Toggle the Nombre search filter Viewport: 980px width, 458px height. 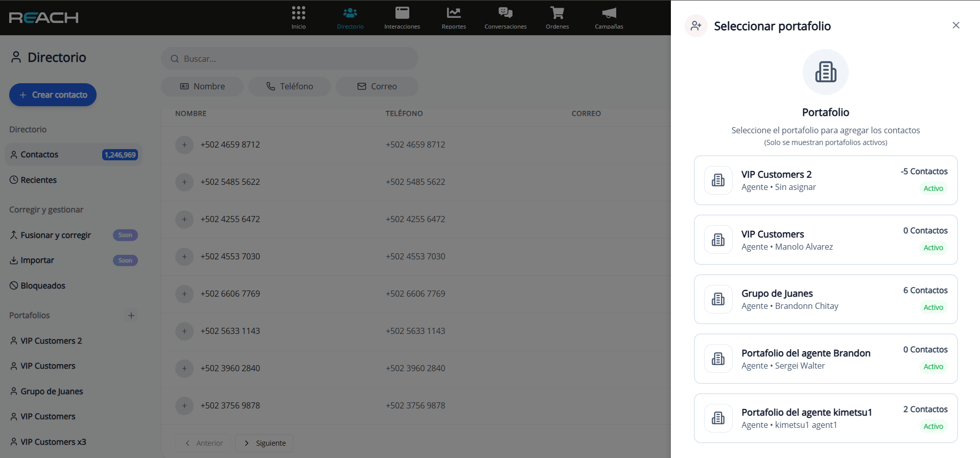(202, 86)
